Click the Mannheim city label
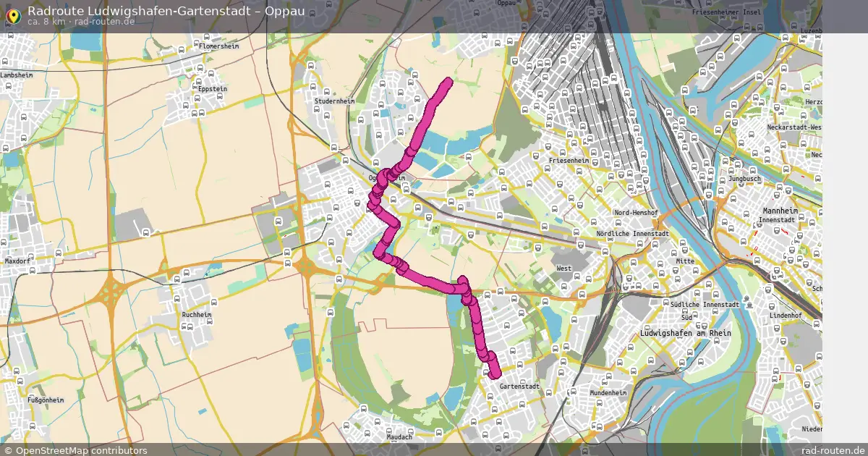 [780, 211]
